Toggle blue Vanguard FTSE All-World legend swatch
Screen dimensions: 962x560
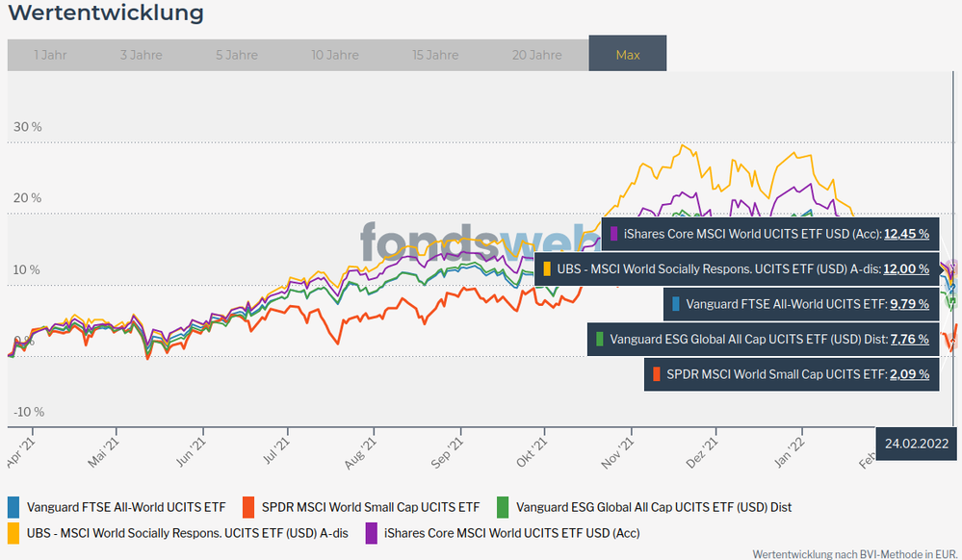pos(13,506)
